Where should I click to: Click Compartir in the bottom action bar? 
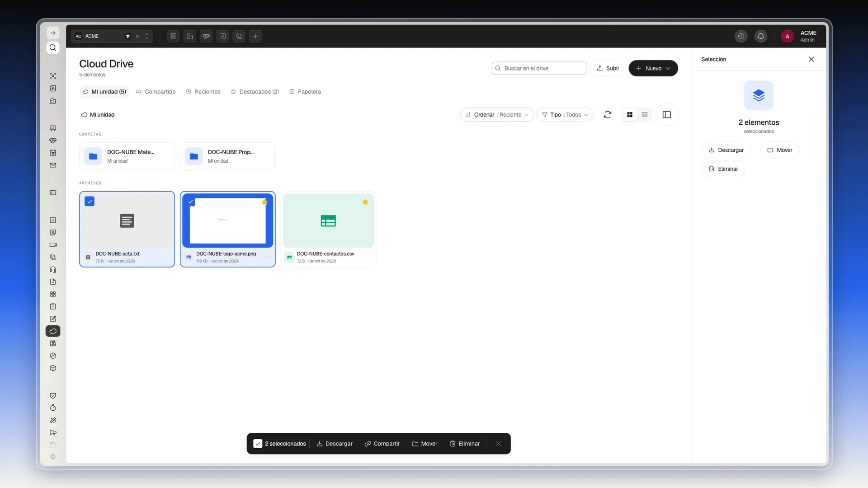(x=382, y=444)
